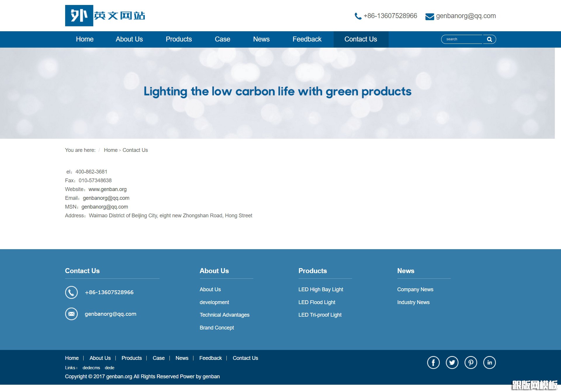Image resolution: width=561 pixels, height=392 pixels.
Task: Visit the Industry News footer link
Action: [x=413, y=302]
